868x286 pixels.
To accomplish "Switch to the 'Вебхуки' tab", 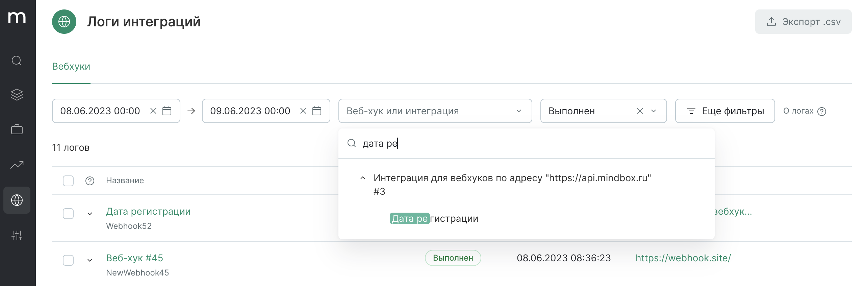I will 71,66.
